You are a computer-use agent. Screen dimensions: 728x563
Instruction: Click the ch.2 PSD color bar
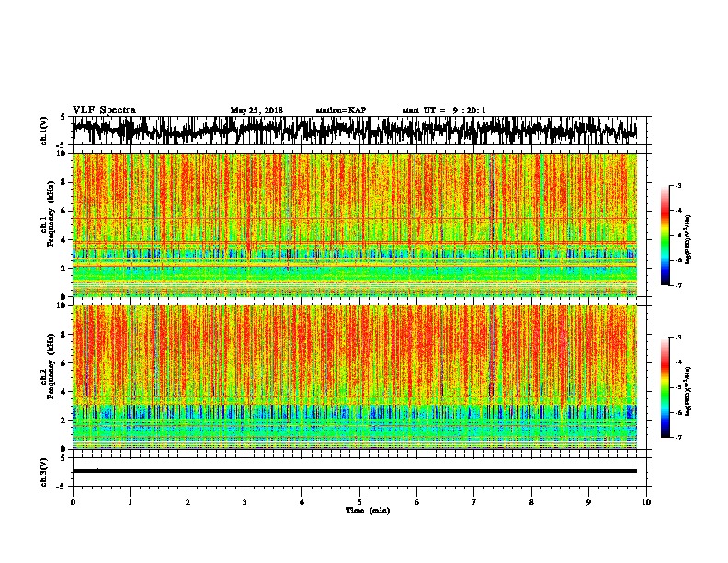click(x=665, y=387)
